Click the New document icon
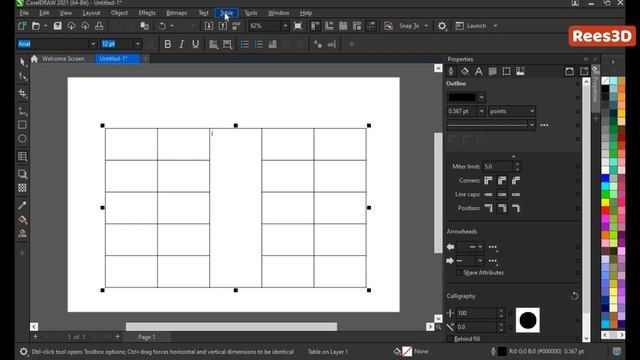Image resolution: width=640 pixels, height=360 pixels. click(22, 26)
